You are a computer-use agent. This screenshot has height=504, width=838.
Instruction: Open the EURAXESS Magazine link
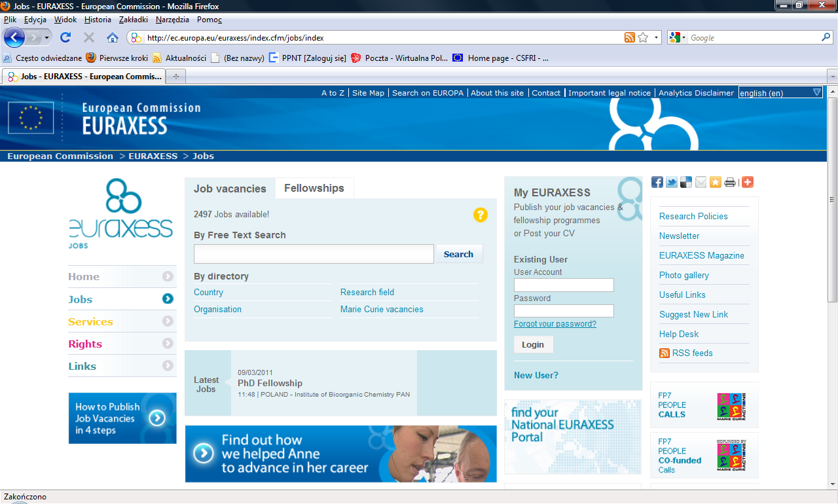click(702, 255)
